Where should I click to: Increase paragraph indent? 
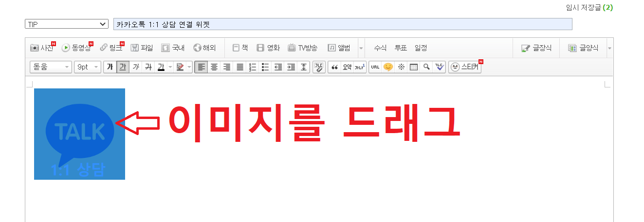click(x=291, y=67)
